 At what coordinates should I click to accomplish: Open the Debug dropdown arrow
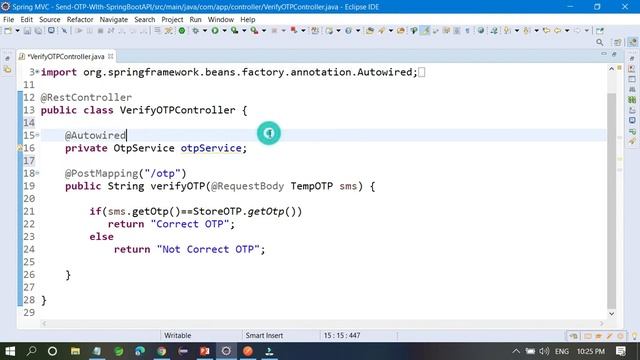[205, 31]
